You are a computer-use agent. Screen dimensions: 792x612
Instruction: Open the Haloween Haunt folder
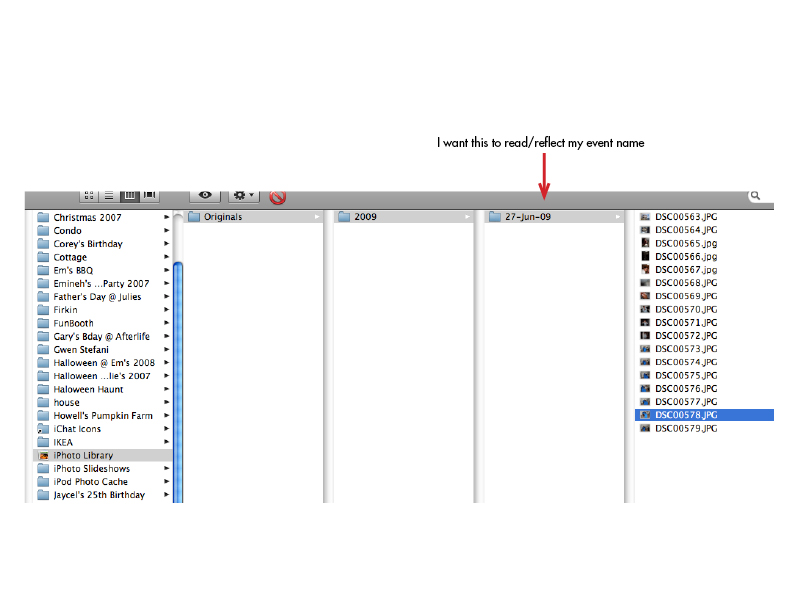click(103, 389)
